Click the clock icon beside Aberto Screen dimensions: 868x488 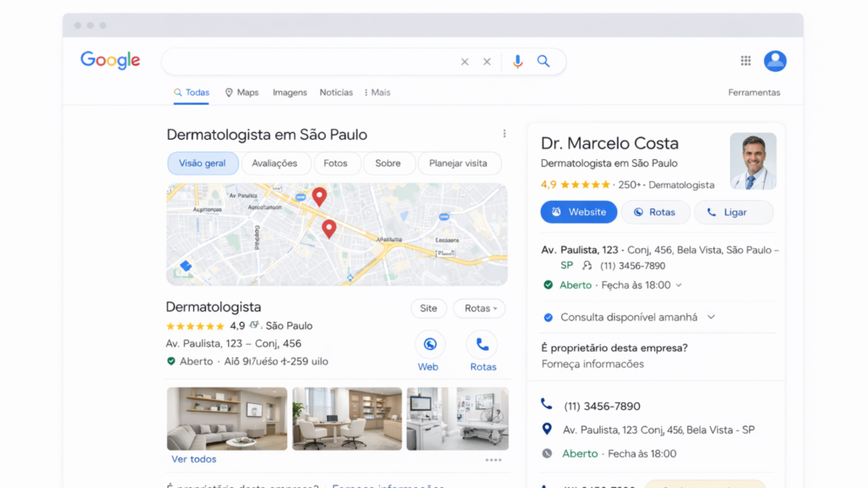(x=547, y=453)
